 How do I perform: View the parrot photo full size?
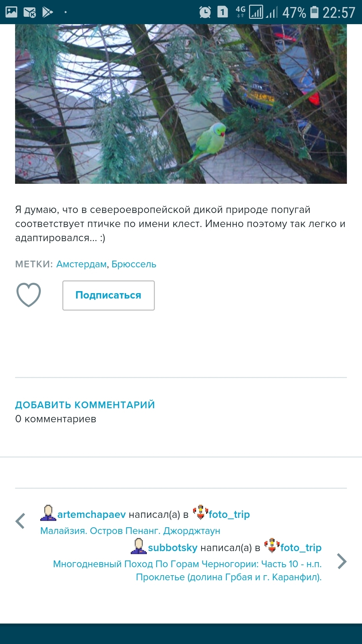click(181, 104)
